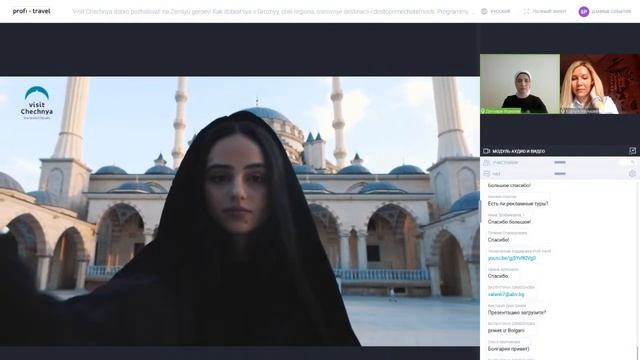This screenshot has width=640, height=360.
Task: Click sender name above the youtu.be link
Action: coord(519,251)
